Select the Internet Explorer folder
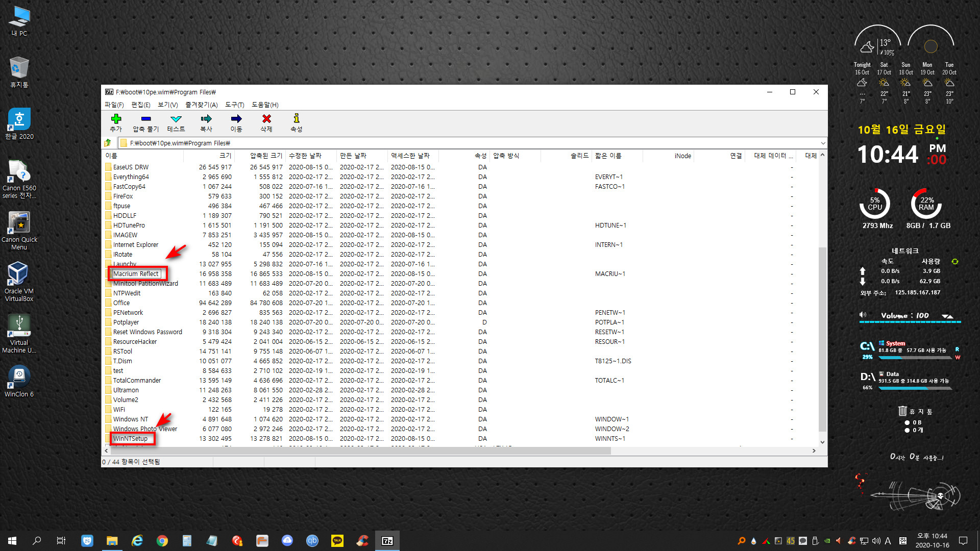980x551 pixels. (136, 245)
